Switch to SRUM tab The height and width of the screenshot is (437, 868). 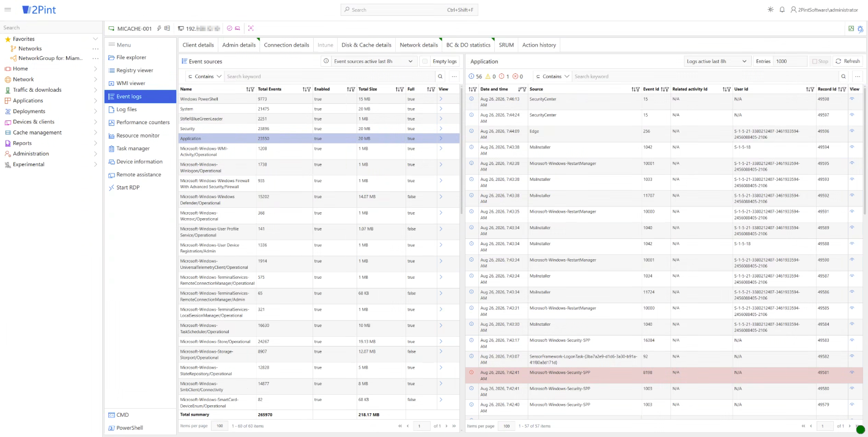click(x=506, y=45)
